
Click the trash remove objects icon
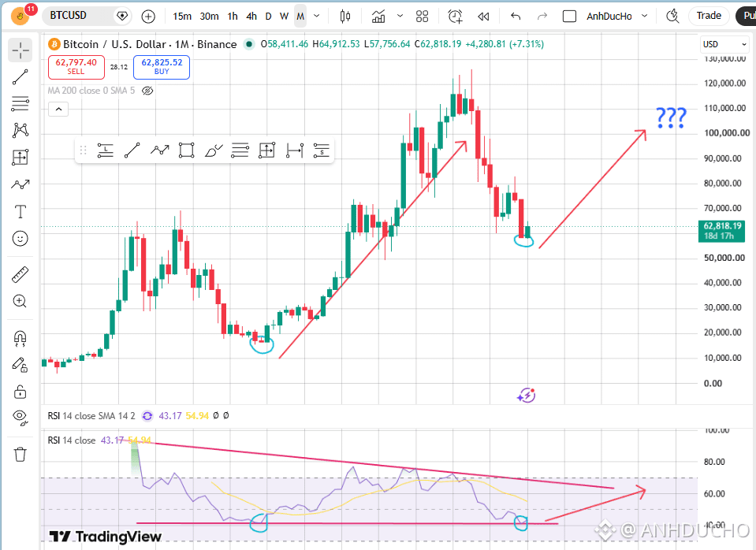(20, 454)
